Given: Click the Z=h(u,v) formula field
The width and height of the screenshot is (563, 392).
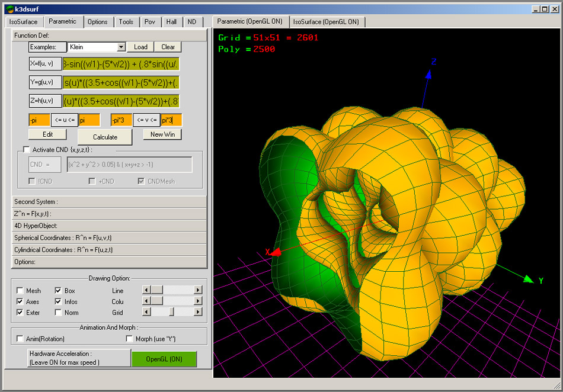Looking at the screenshot, I should pyautogui.click(x=121, y=101).
